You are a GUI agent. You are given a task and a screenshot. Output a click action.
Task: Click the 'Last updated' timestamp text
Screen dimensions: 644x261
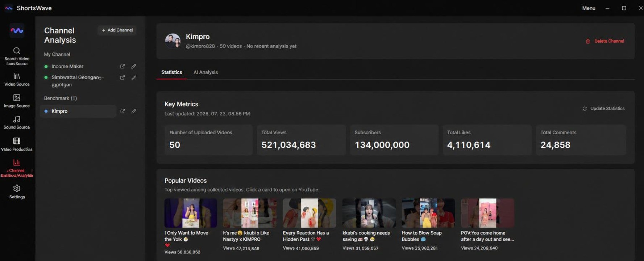pos(207,114)
